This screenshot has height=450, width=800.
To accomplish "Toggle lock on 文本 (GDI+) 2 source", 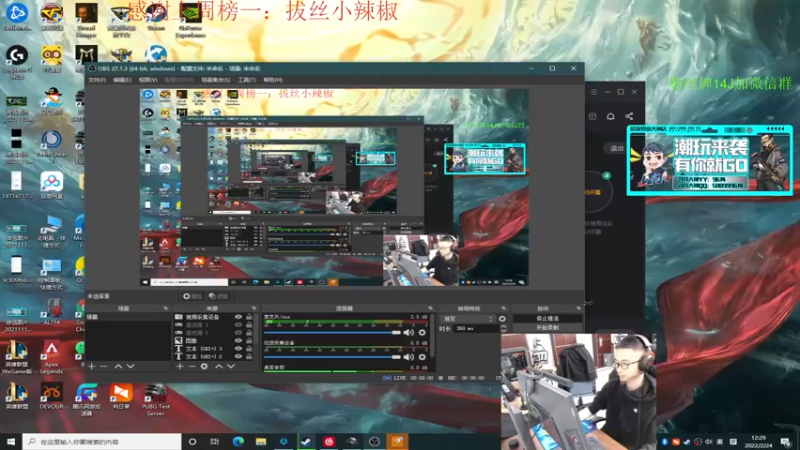I will click(x=249, y=356).
